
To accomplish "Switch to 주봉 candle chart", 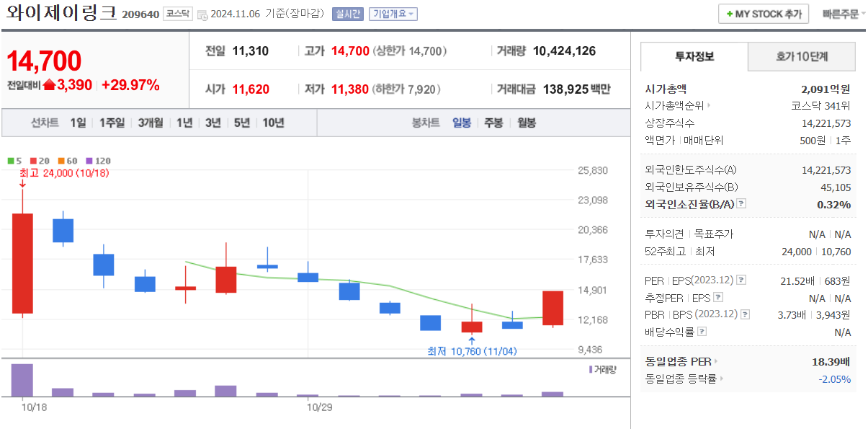I will [x=493, y=123].
